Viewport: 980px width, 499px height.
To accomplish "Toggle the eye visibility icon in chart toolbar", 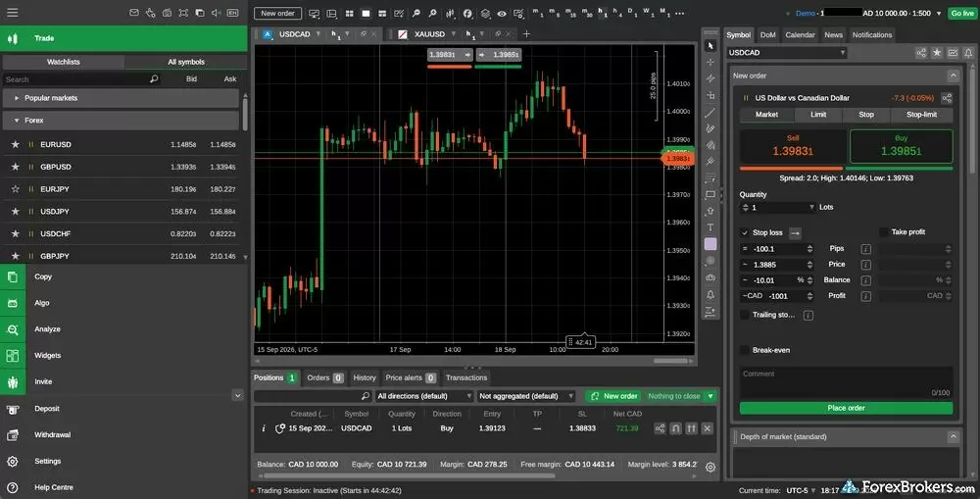I will tap(501, 13).
